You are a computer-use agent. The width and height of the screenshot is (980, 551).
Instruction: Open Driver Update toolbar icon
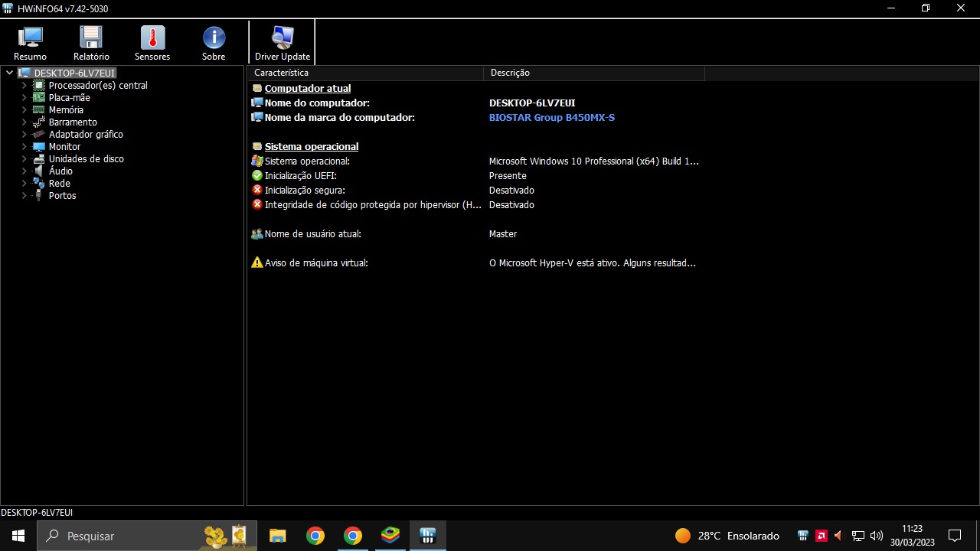tap(283, 37)
